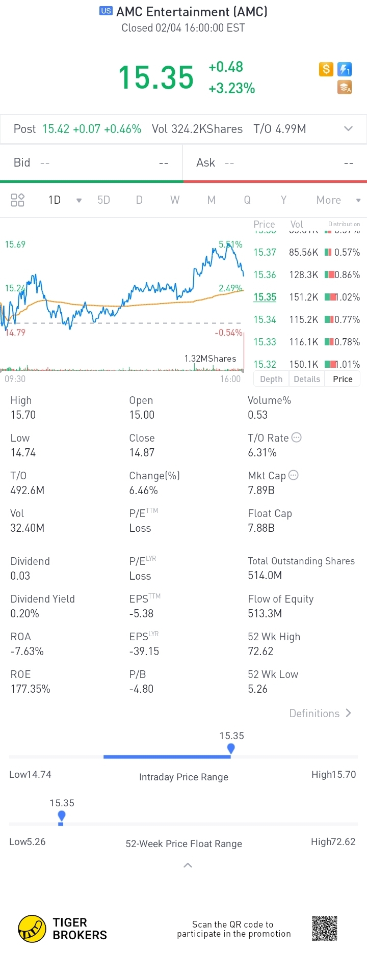Open the chart layout grid icon
The height and width of the screenshot is (980, 367).
pos(18,200)
